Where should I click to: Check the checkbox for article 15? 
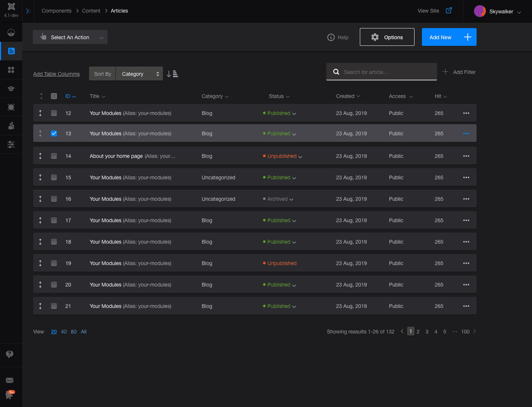click(54, 177)
